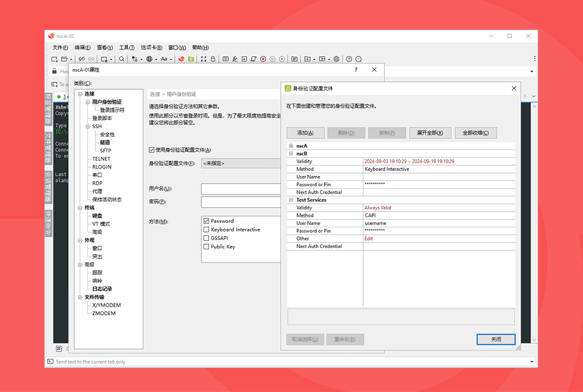This screenshot has height=392, width=583.
Task: Click the keyboard mapping toolbar icon
Action: [225, 59]
